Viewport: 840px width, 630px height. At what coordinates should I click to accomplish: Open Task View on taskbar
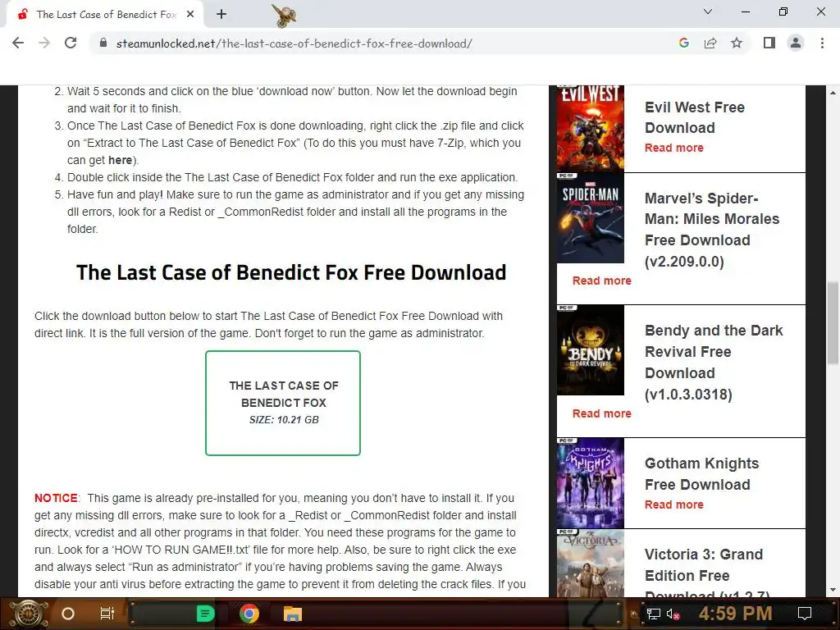pos(107,614)
